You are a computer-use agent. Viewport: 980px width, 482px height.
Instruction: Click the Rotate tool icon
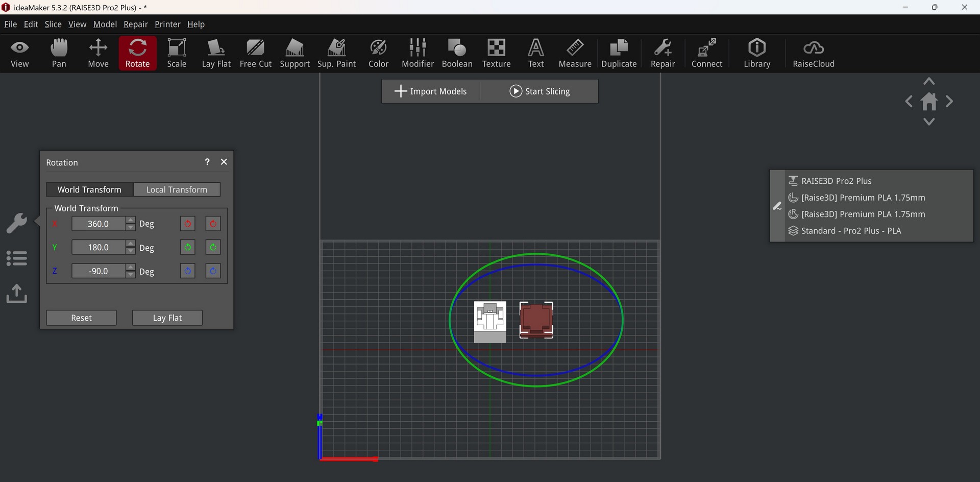(138, 53)
